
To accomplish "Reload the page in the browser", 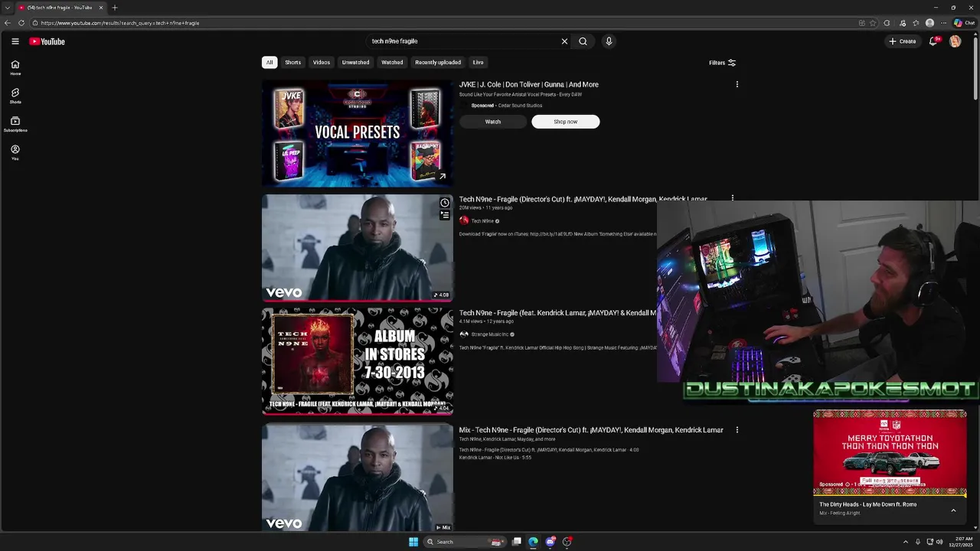I will pyautogui.click(x=21, y=23).
